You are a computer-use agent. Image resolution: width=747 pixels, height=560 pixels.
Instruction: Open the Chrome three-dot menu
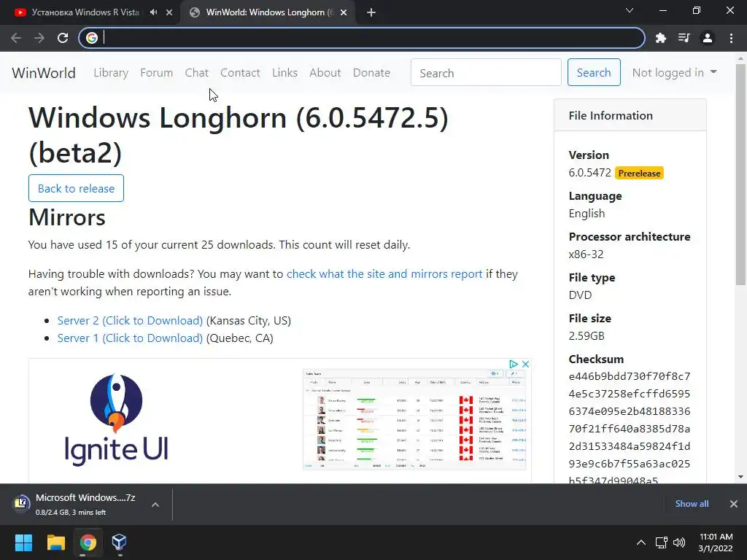point(731,38)
